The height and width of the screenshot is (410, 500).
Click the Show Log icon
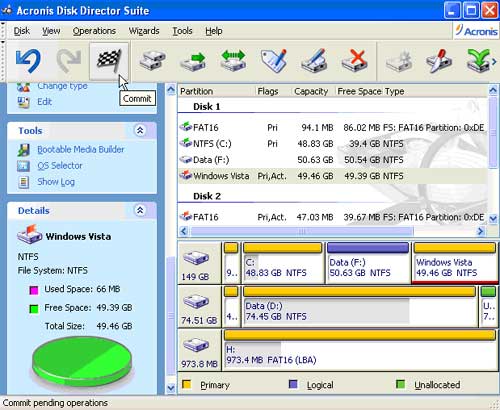tap(23, 182)
